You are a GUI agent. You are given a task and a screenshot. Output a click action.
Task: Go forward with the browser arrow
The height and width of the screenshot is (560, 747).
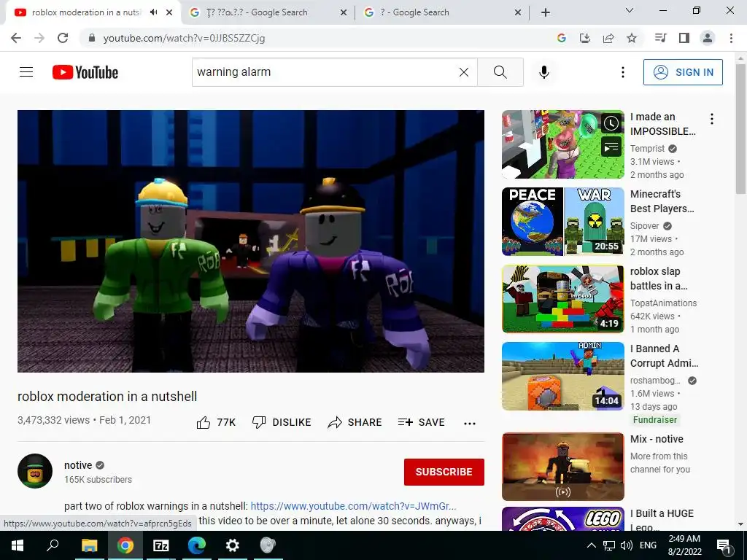pyautogui.click(x=39, y=38)
